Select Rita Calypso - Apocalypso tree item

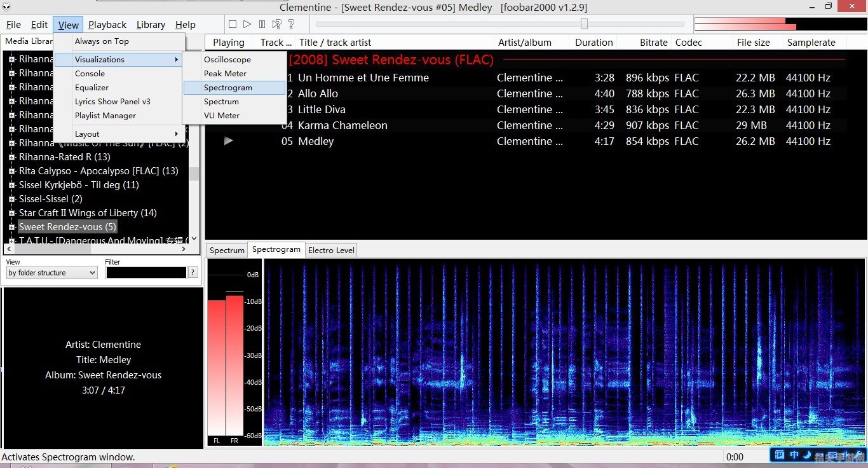pyautogui.click(x=98, y=171)
